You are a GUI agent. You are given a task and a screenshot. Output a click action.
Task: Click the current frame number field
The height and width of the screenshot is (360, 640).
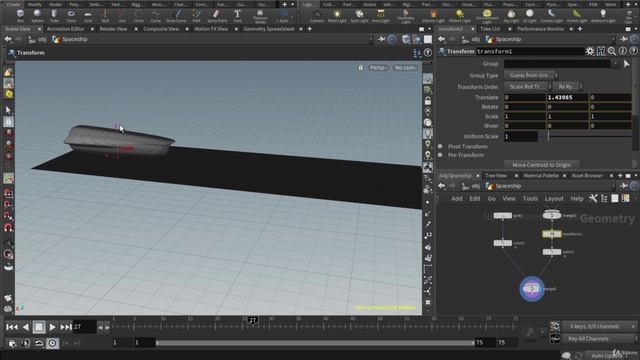pos(84,327)
